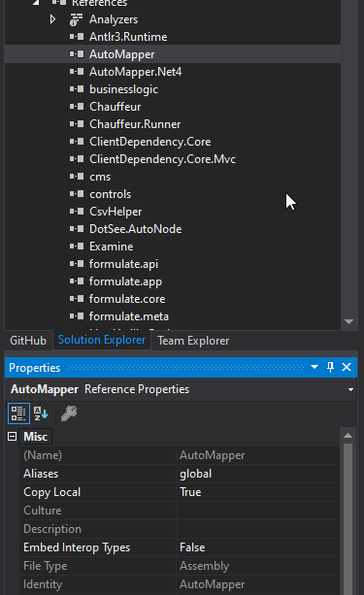Expand the Analyzers node
This screenshot has width=364, height=595.
pyautogui.click(x=52, y=19)
